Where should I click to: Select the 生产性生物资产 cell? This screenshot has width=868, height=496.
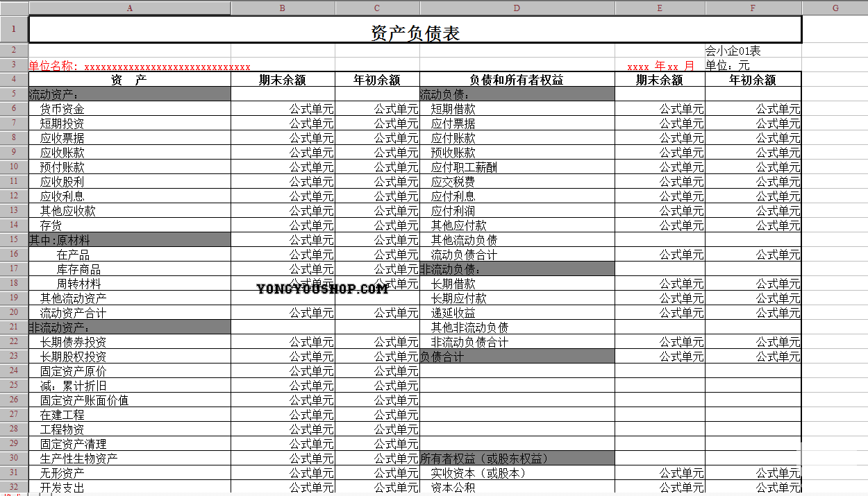(x=129, y=458)
